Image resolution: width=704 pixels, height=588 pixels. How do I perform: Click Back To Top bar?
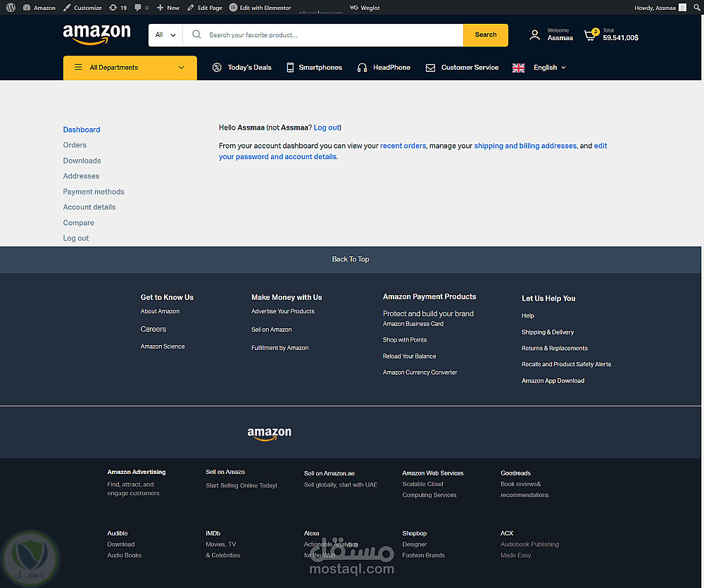click(x=350, y=260)
